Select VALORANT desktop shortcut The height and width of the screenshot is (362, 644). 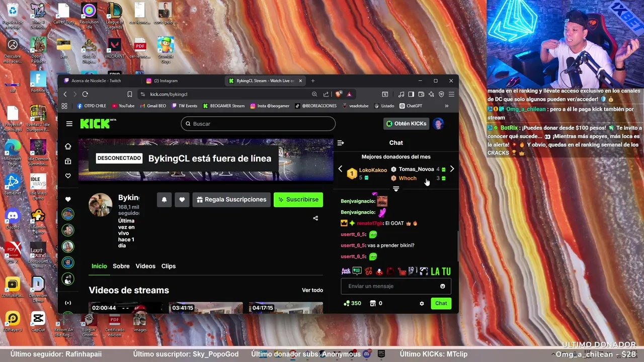115,48
